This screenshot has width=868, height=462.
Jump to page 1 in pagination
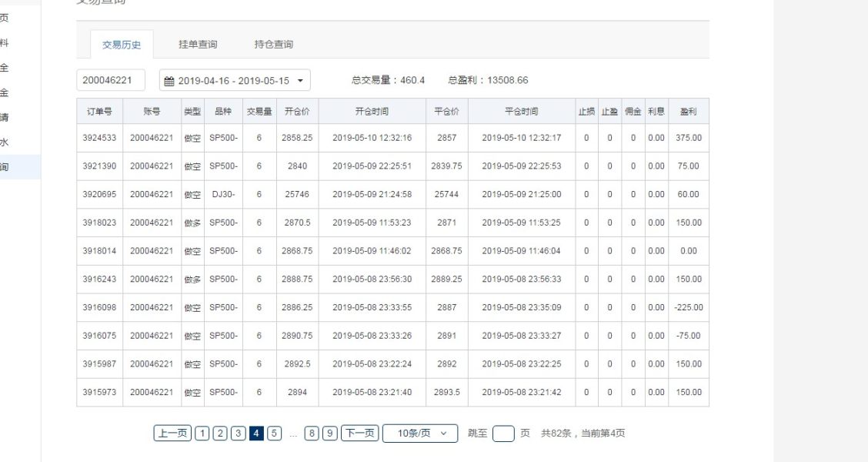pyautogui.click(x=202, y=434)
